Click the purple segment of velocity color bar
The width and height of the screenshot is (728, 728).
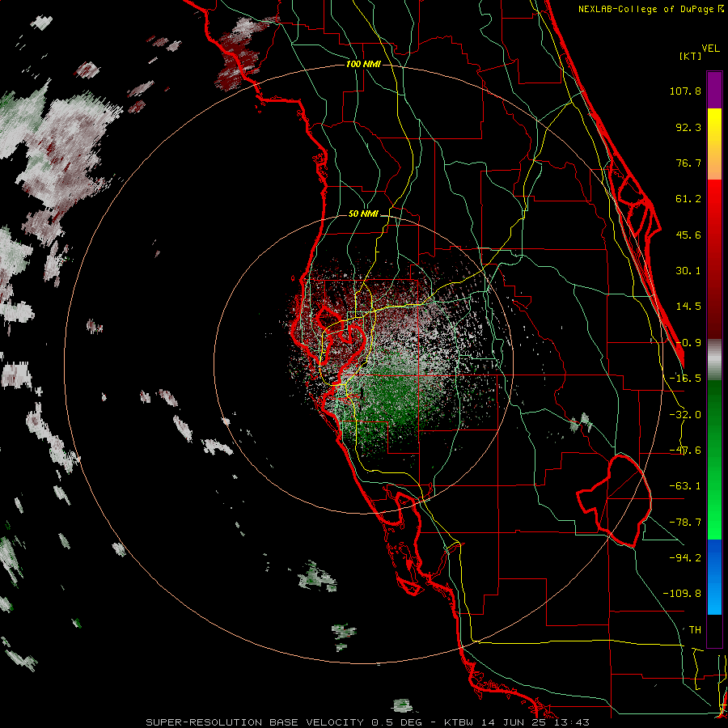click(x=714, y=91)
